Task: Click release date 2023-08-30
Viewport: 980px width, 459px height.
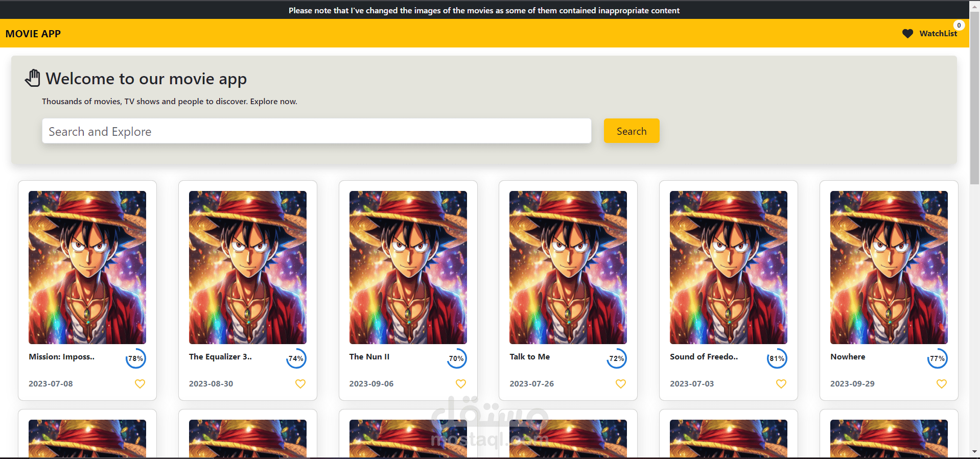Action: point(211,383)
